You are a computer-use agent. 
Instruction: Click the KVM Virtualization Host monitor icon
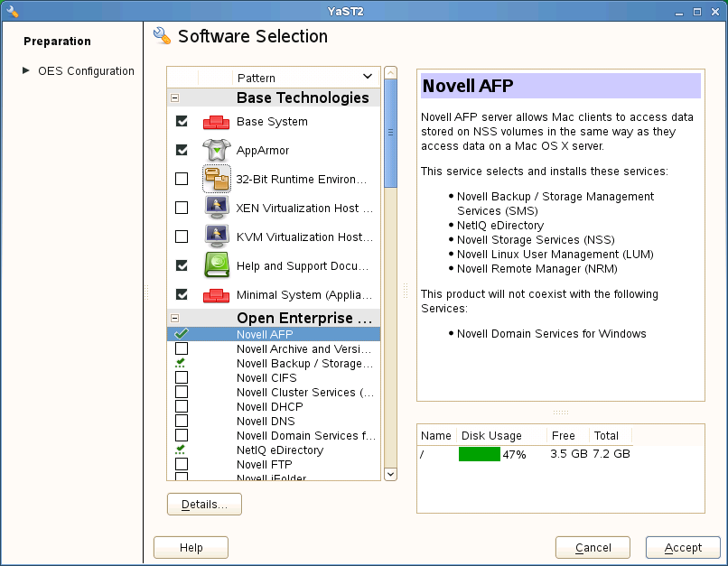tap(216, 237)
